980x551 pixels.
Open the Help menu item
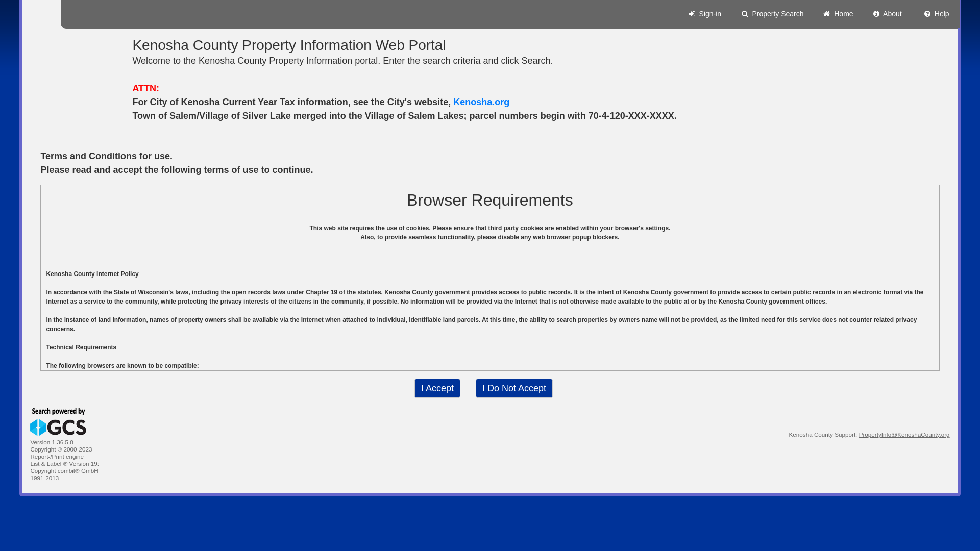pyautogui.click(x=936, y=14)
